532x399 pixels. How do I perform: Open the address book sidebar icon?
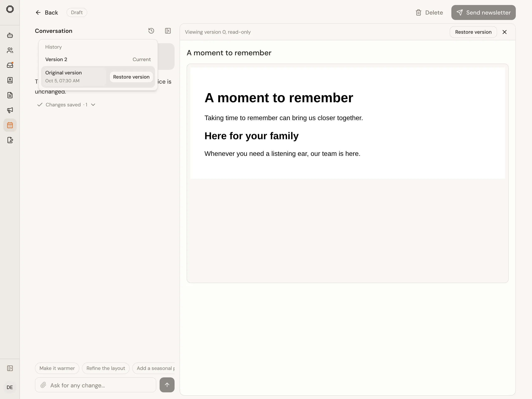point(10,80)
